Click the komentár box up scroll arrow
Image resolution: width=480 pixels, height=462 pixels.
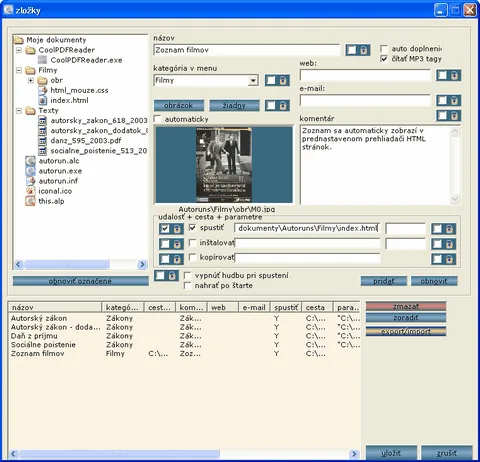pyautogui.click(x=455, y=132)
